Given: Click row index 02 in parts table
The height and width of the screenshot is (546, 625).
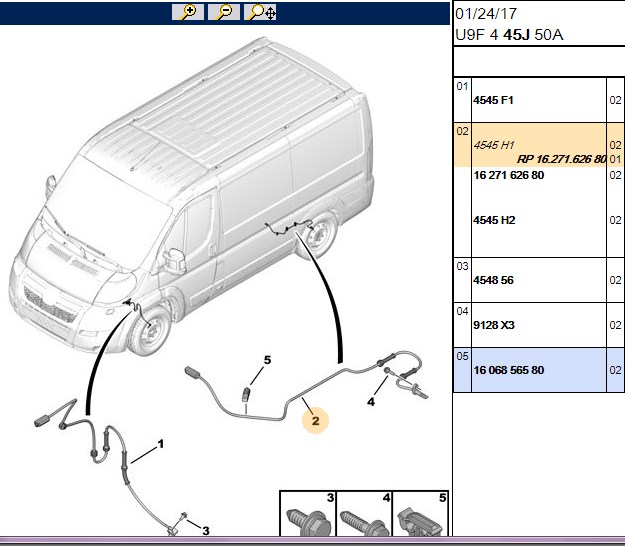Looking at the screenshot, I should tap(462, 131).
